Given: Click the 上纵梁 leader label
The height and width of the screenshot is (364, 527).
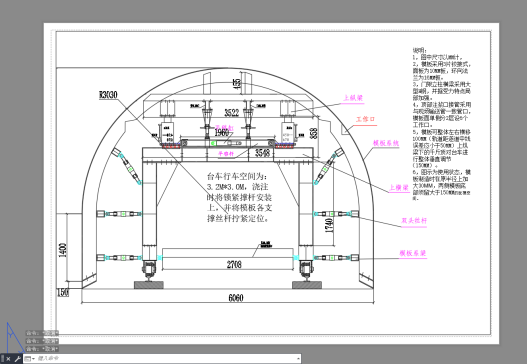Looking at the screenshot, I should 353,98.
